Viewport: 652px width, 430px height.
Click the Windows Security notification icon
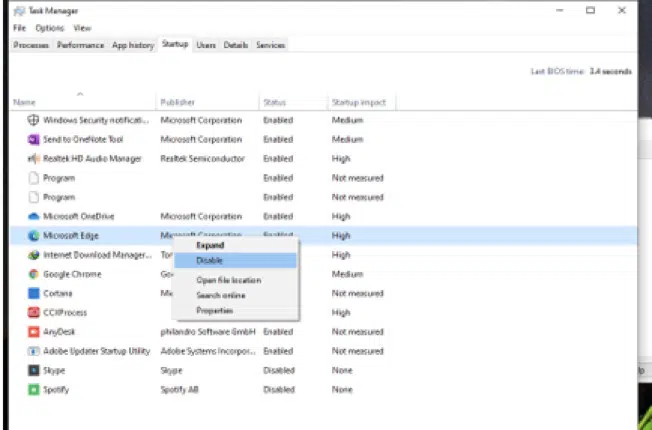pyautogui.click(x=33, y=120)
